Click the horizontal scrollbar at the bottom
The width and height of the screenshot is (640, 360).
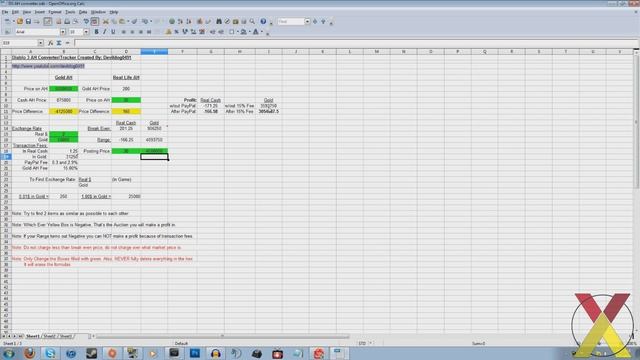pos(222,336)
